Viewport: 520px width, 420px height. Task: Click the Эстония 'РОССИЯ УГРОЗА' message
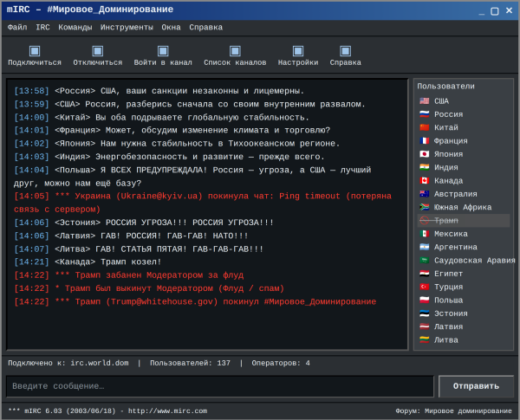[144, 223]
